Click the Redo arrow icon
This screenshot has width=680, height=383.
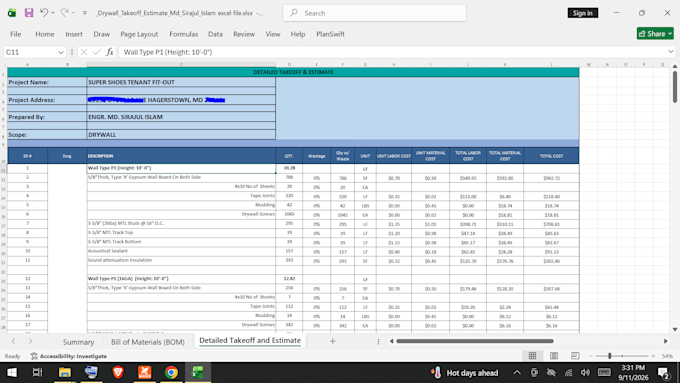coord(64,13)
